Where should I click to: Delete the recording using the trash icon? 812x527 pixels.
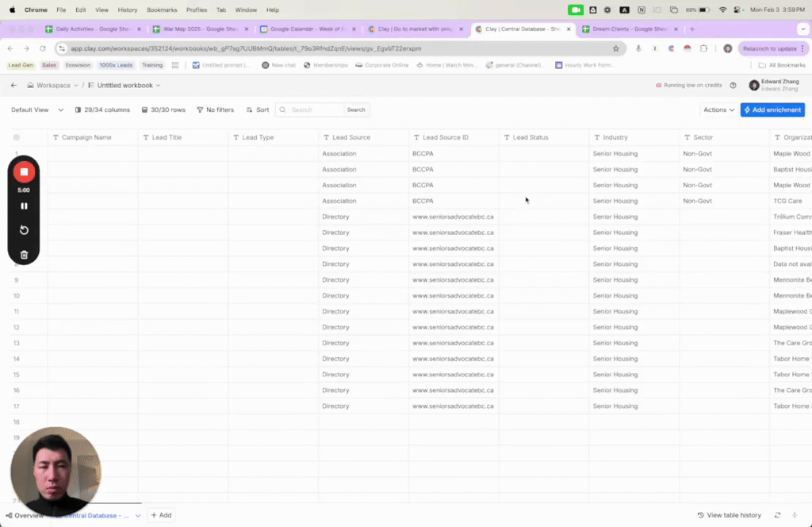tap(24, 255)
